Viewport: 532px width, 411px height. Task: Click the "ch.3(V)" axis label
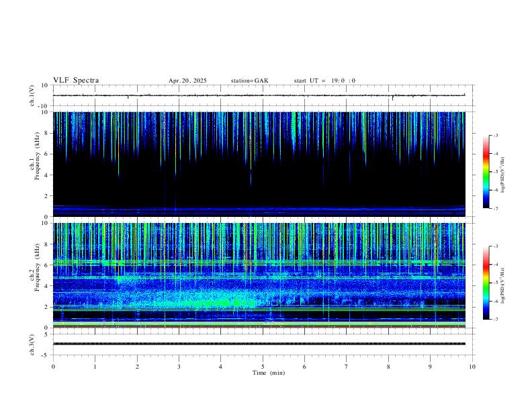pos(32,345)
